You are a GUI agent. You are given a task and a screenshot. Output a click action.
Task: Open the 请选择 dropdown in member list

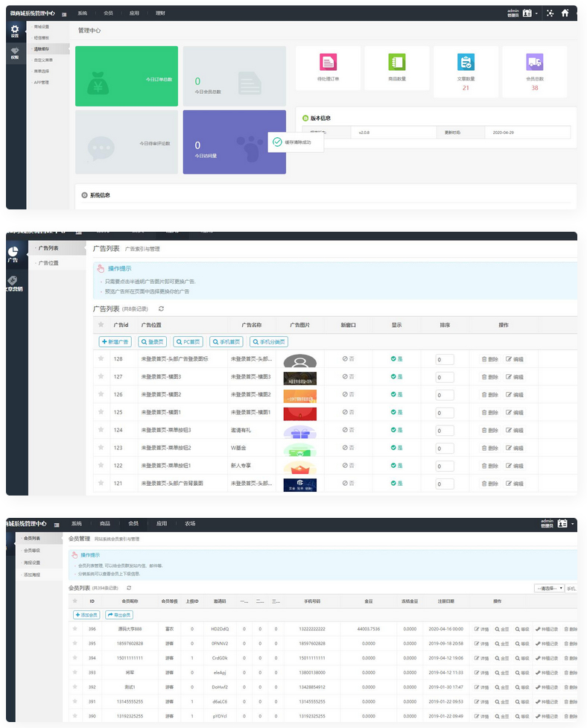click(x=549, y=588)
